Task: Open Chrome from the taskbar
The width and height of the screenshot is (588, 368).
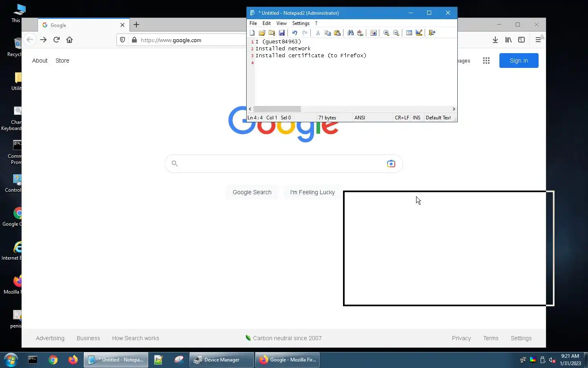Action: [x=53, y=360]
